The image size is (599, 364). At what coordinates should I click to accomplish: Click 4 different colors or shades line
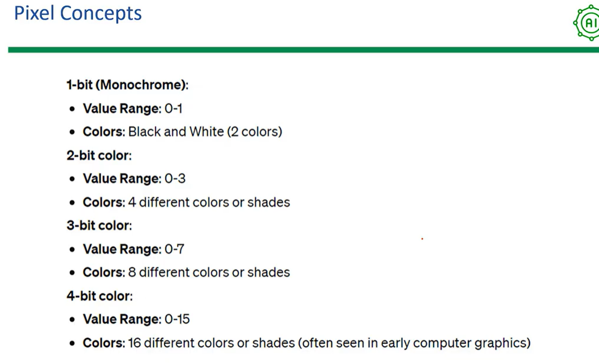tap(186, 202)
